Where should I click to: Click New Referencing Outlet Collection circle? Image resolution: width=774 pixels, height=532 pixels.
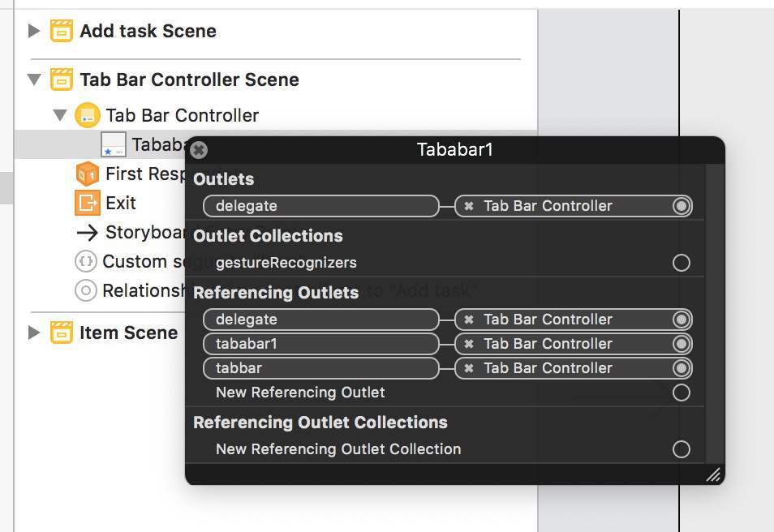click(682, 449)
